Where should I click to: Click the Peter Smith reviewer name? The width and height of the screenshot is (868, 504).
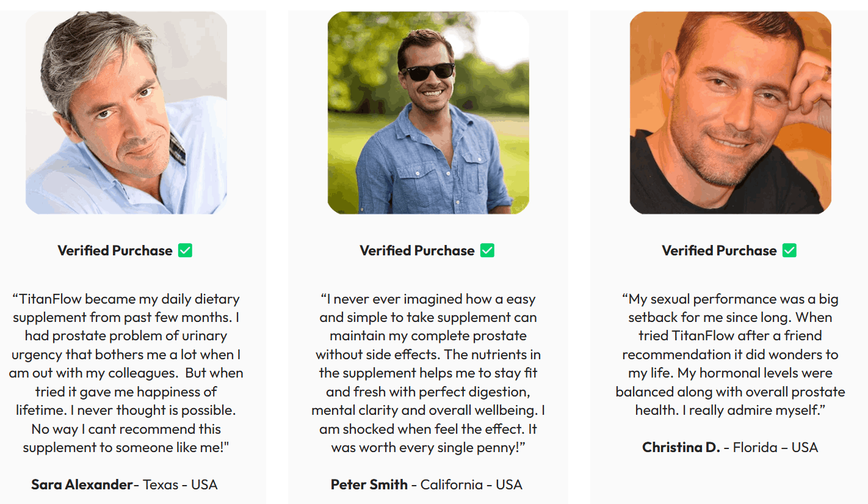point(369,484)
